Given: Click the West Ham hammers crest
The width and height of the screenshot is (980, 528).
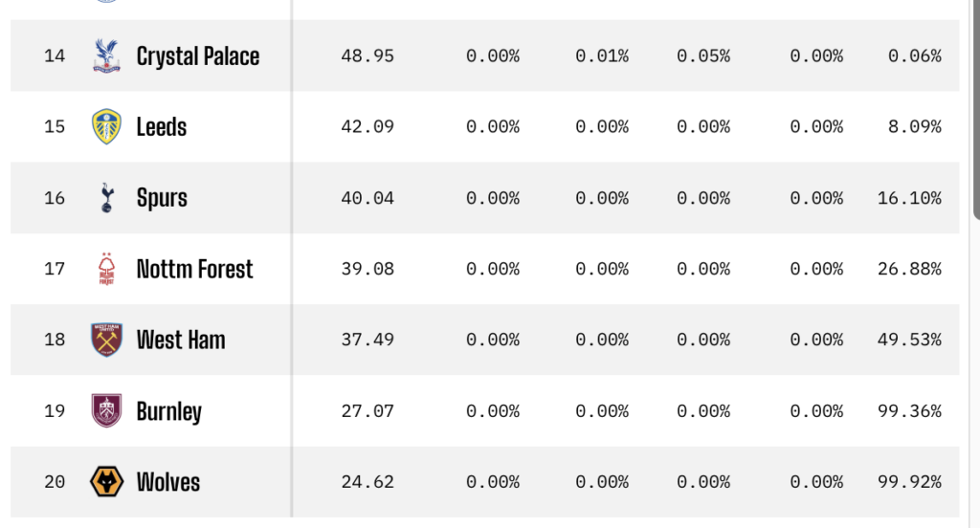Looking at the screenshot, I should [x=106, y=340].
